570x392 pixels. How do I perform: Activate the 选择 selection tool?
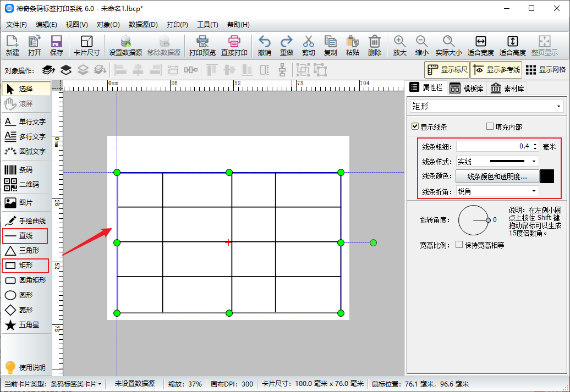coord(26,89)
